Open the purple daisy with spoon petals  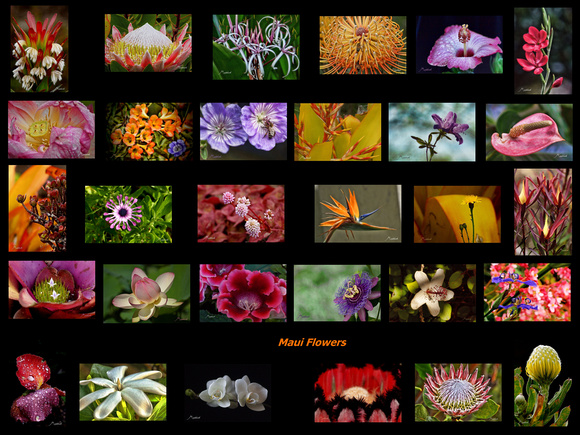128,214
